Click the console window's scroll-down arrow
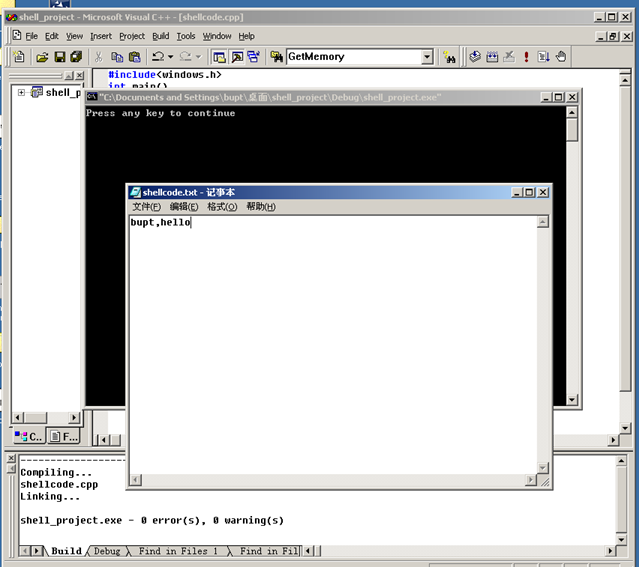Screen dimensions: 639x567 point(572,400)
